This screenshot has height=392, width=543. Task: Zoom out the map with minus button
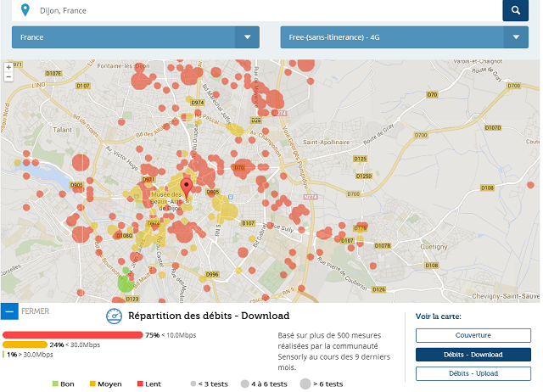coord(8,76)
